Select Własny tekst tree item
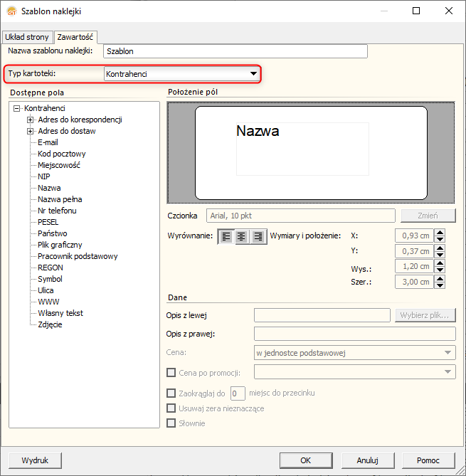 [x=60, y=313]
